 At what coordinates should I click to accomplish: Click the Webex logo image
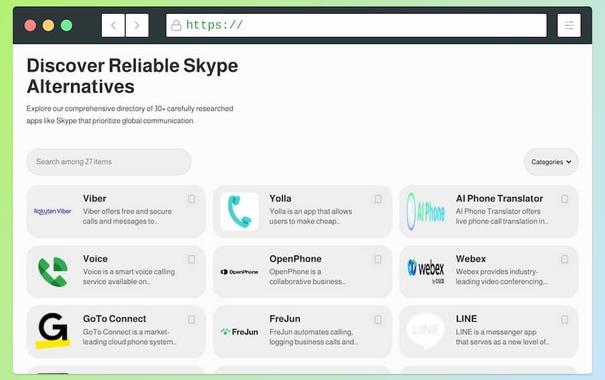click(426, 271)
